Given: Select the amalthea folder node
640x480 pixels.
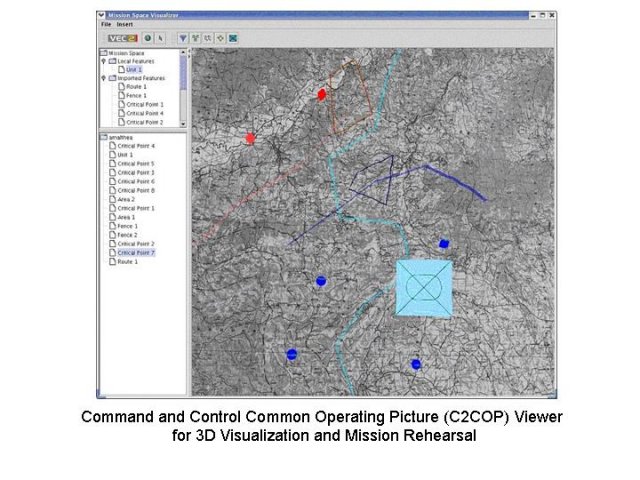Looking at the screenshot, I should click(121, 137).
